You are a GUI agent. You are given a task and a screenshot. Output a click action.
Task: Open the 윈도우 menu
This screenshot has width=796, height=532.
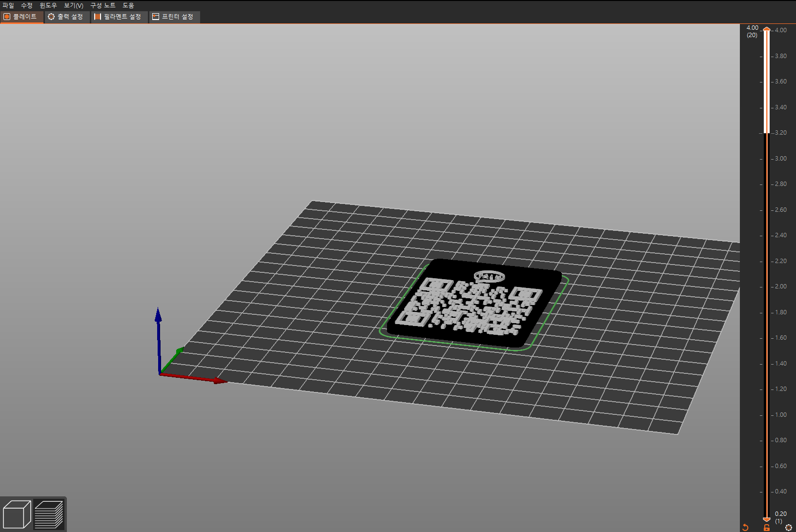tap(48, 5)
